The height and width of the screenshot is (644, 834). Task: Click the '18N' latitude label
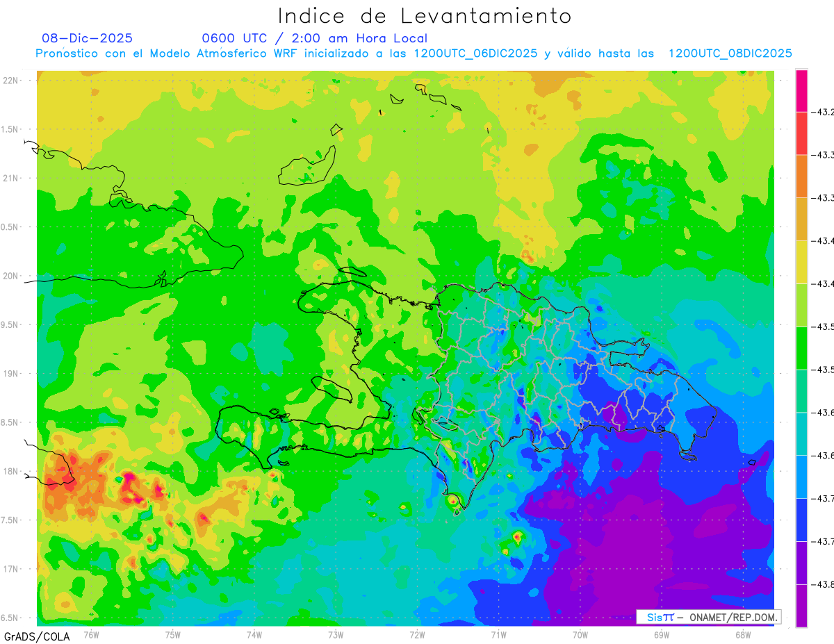[11, 471]
